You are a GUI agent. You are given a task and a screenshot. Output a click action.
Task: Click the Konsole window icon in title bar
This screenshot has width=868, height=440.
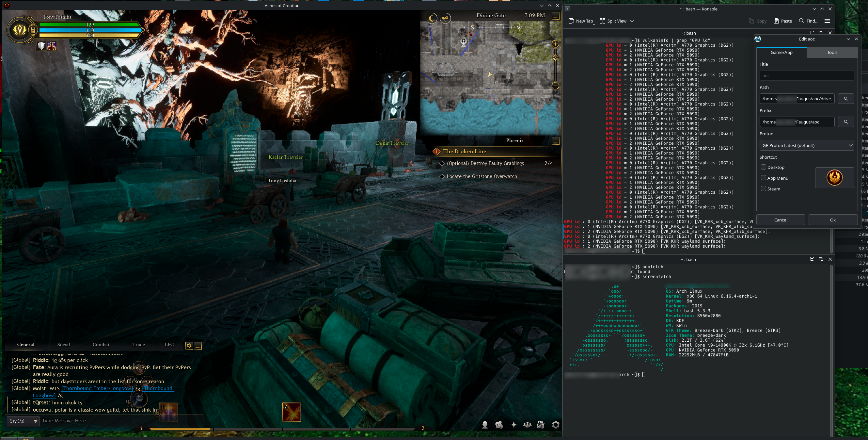pos(567,9)
